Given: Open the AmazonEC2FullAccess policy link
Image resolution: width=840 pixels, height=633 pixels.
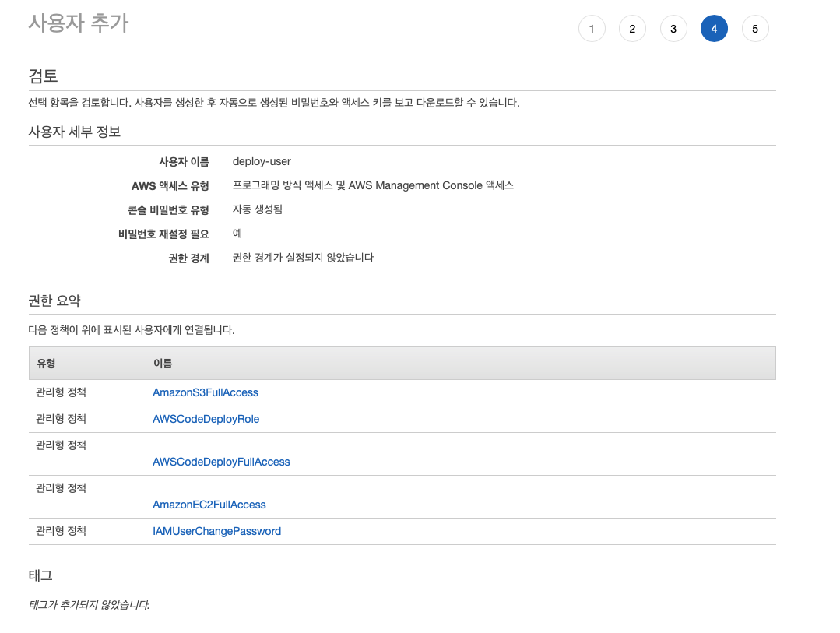Looking at the screenshot, I should point(209,505).
